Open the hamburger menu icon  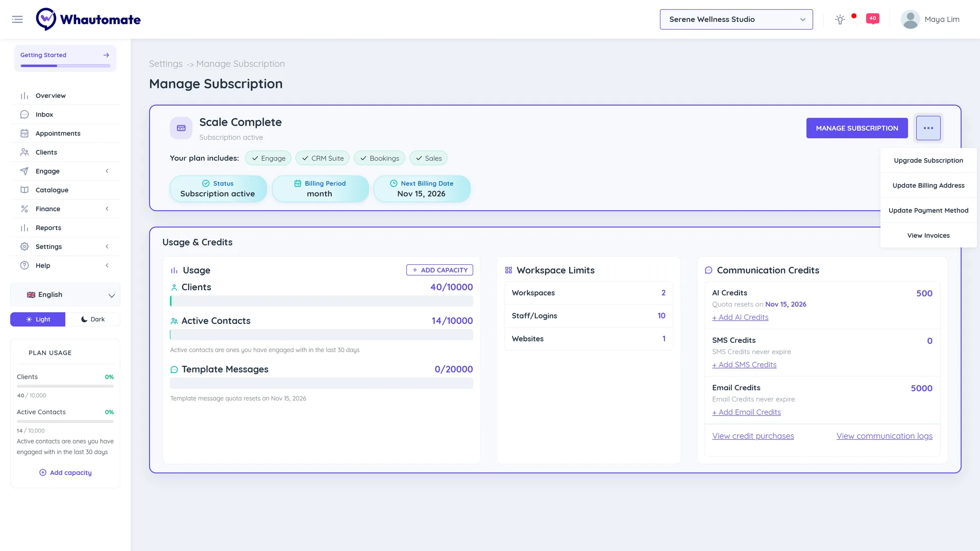(x=17, y=19)
